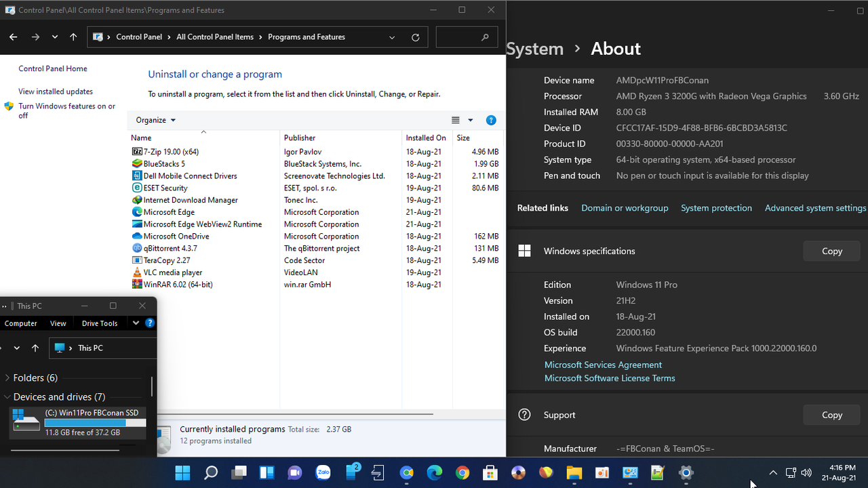Open the Windows Start button
This screenshot has width=868, height=488.
click(x=182, y=472)
